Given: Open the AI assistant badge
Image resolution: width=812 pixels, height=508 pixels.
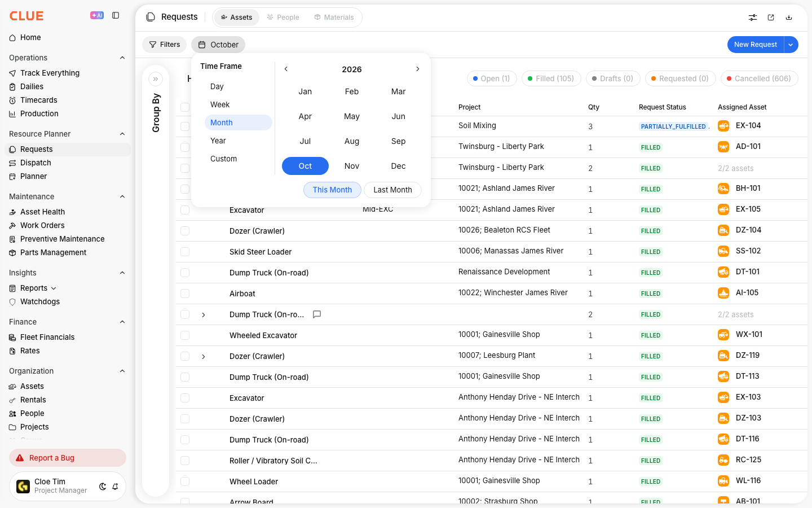Looking at the screenshot, I should [x=97, y=15].
